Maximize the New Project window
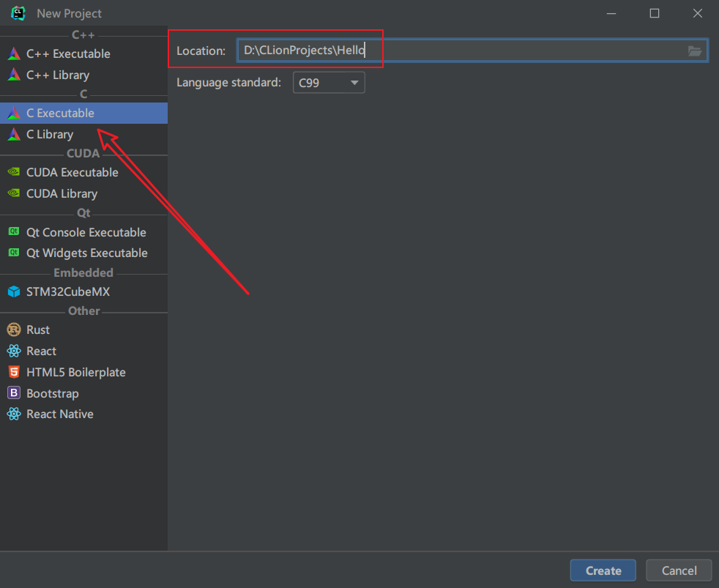This screenshot has width=719, height=588. 655,13
